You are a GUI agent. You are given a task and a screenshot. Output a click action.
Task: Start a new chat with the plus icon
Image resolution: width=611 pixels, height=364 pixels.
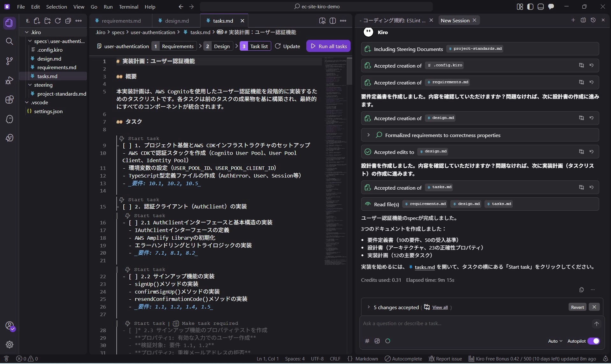(x=573, y=20)
